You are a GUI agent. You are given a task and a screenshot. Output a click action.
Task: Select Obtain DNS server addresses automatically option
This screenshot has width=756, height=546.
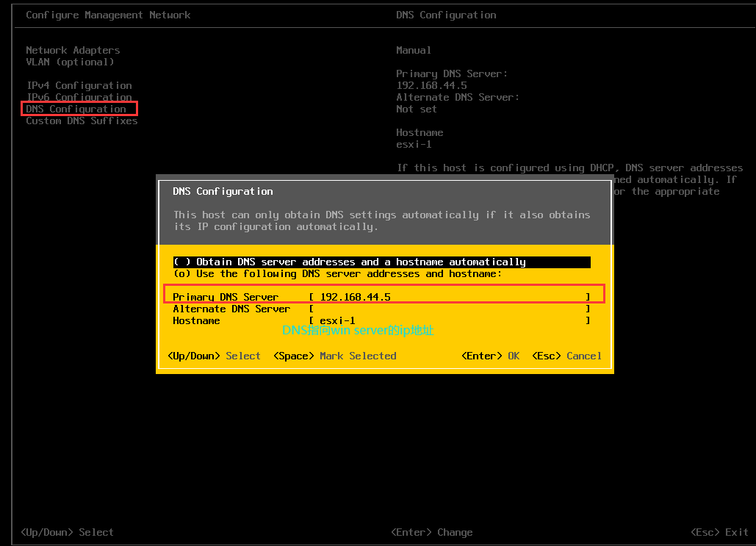pyautogui.click(x=349, y=262)
